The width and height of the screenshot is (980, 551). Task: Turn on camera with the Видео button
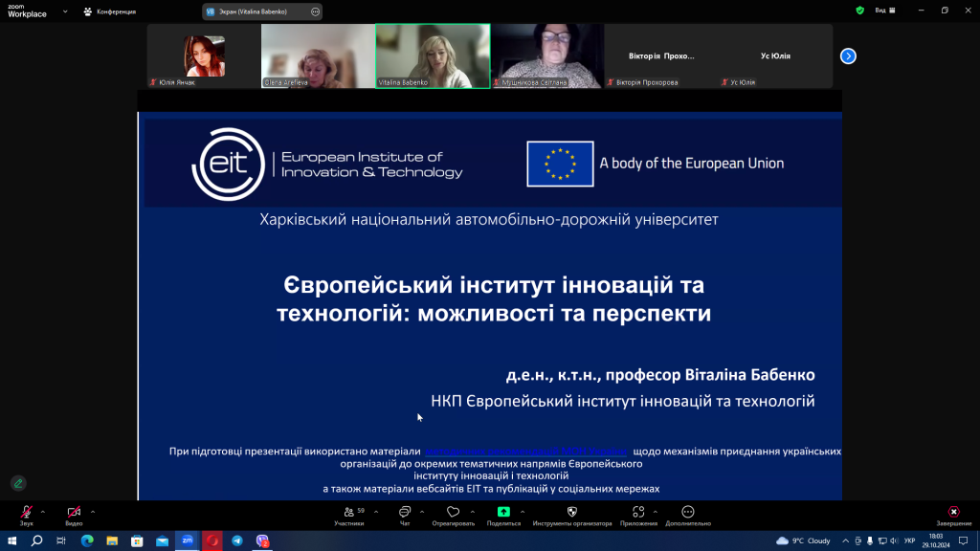(74, 516)
